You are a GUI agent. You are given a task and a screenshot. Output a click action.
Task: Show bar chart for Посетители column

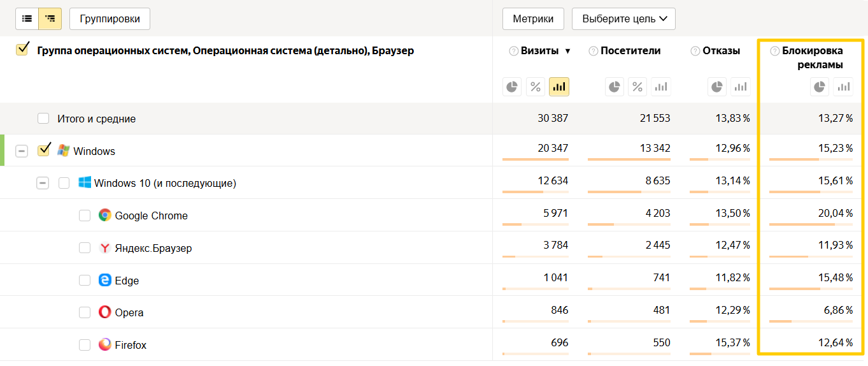(661, 87)
